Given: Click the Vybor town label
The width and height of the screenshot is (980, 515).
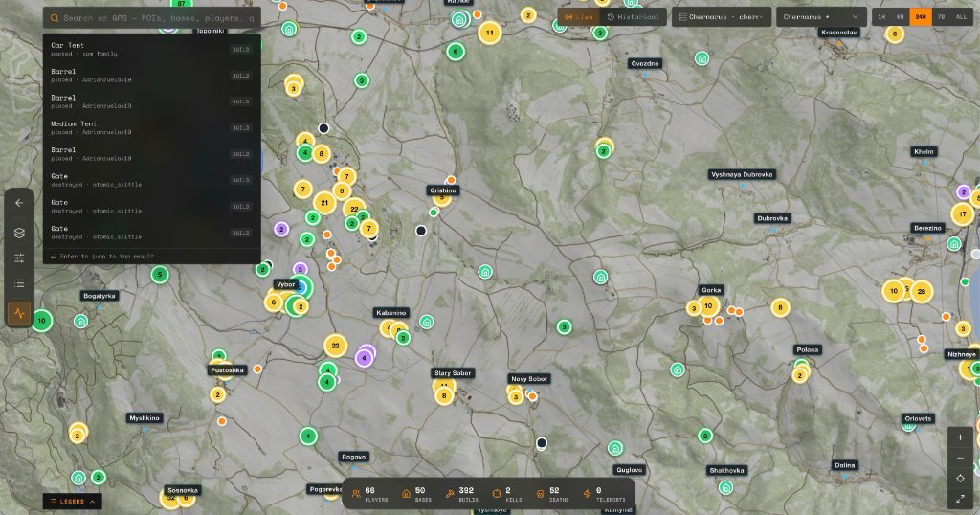Looking at the screenshot, I should click(x=285, y=284).
